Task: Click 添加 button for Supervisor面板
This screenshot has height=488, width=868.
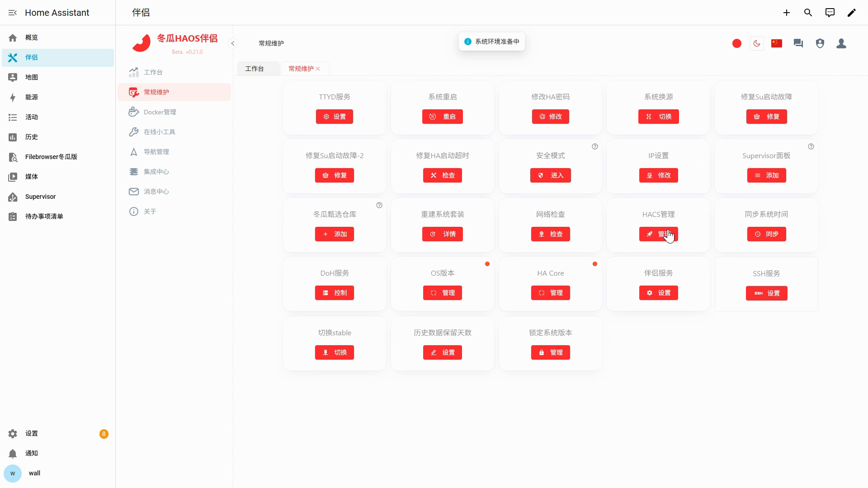Action: tap(767, 175)
